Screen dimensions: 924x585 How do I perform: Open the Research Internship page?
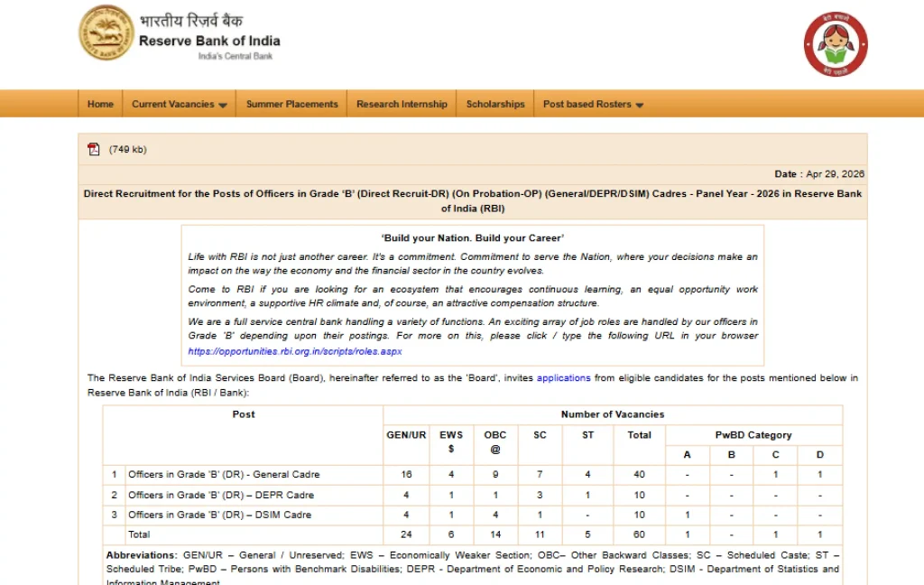[401, 104]
